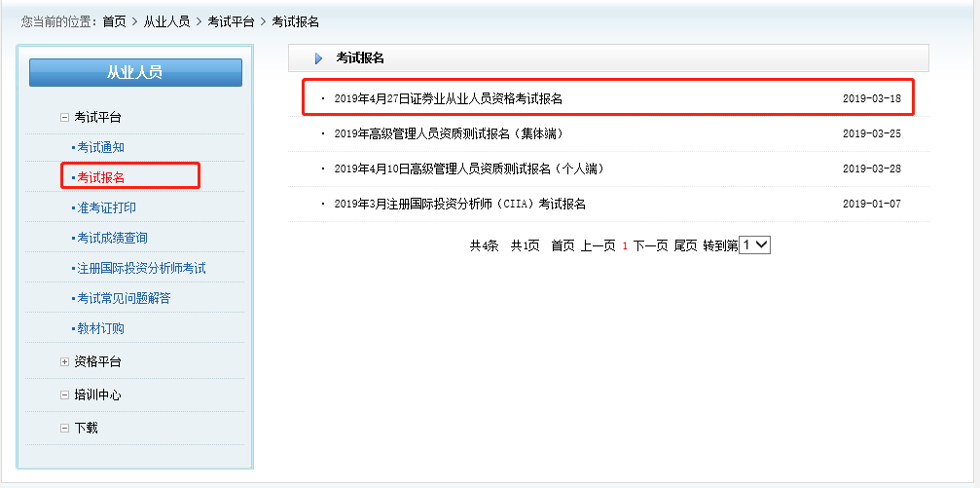Click 考试平台 in the breadcrumb
The image size is (980, 488).
[x=231, y=21]
